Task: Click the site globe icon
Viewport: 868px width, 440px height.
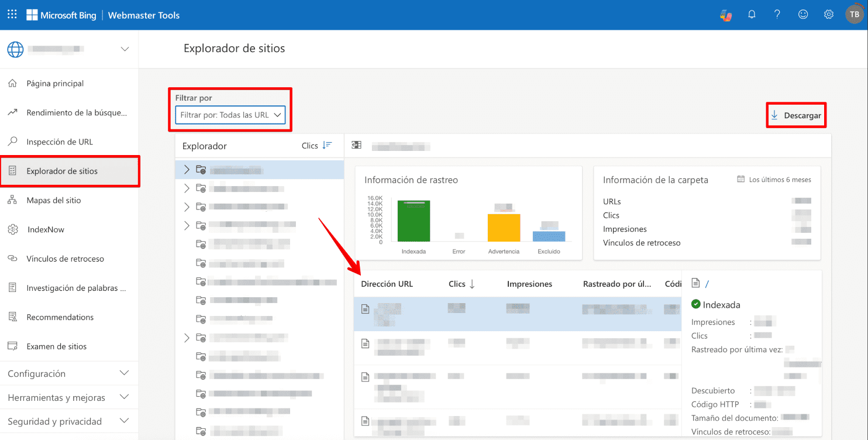Action: [x=15, y=49]
